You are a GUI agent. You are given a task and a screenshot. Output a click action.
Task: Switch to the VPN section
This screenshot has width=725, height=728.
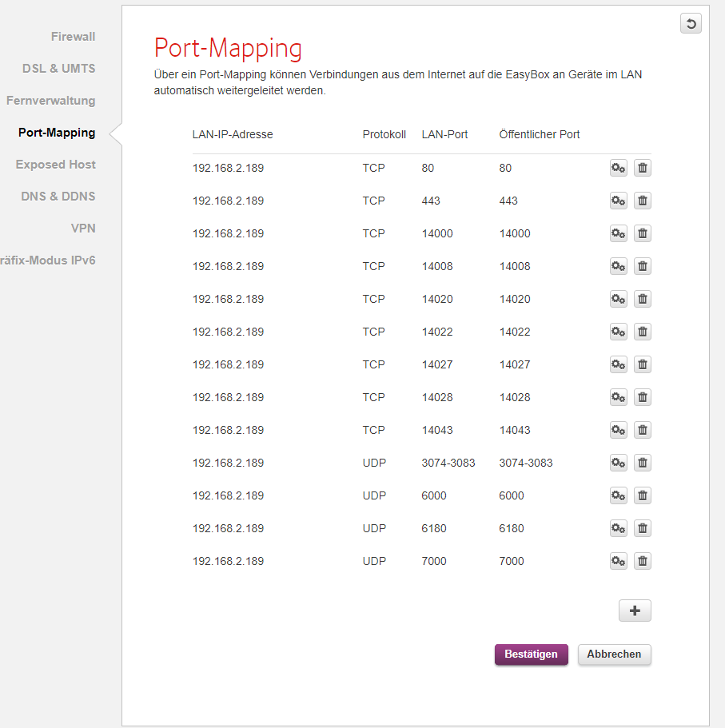pyautogui.click(x=83, y=229)
